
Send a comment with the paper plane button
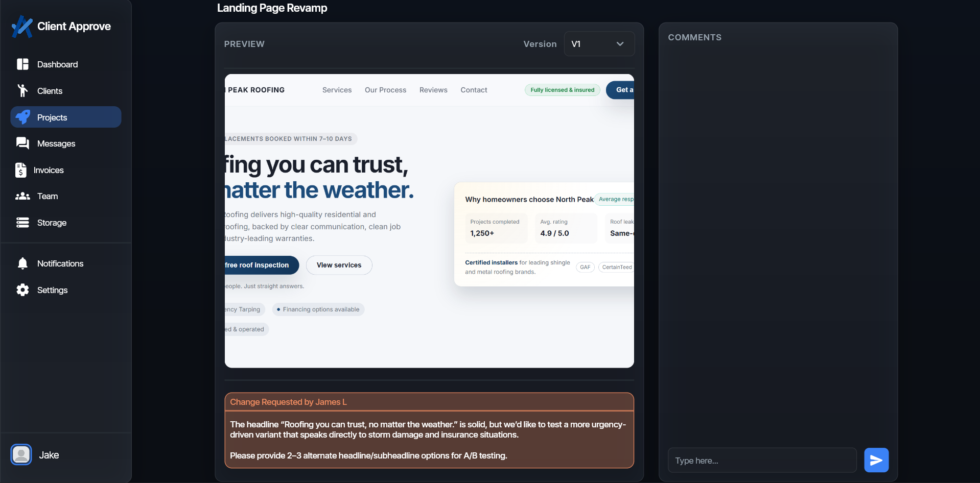tap(875, 460)
